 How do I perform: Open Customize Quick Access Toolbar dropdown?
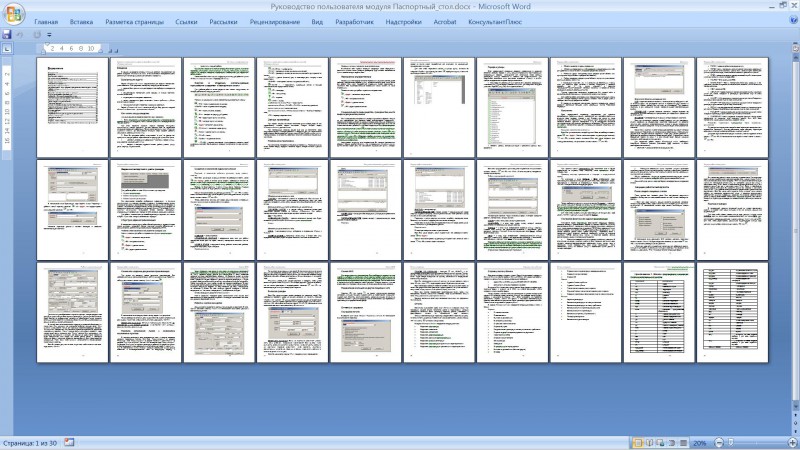(49, 35)
